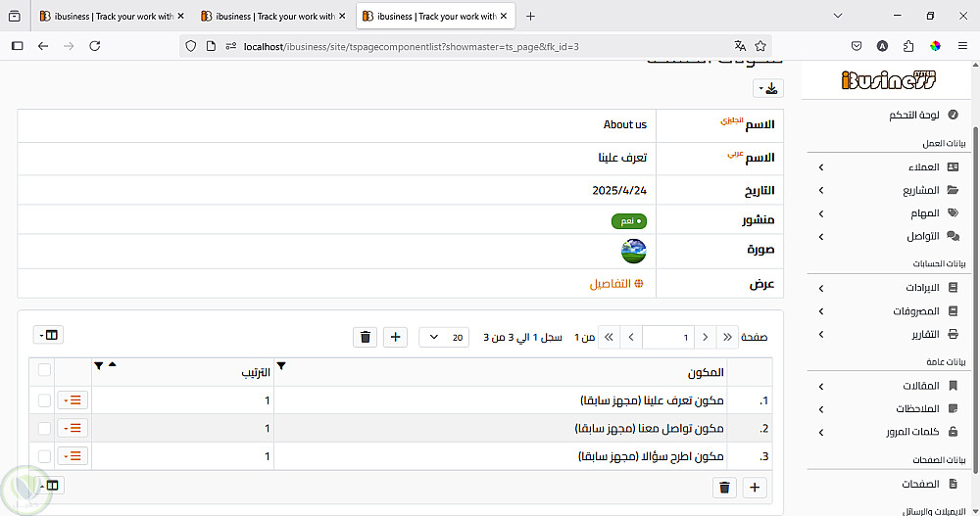
Task: Click the export download icon button
Action: [768, 89]
